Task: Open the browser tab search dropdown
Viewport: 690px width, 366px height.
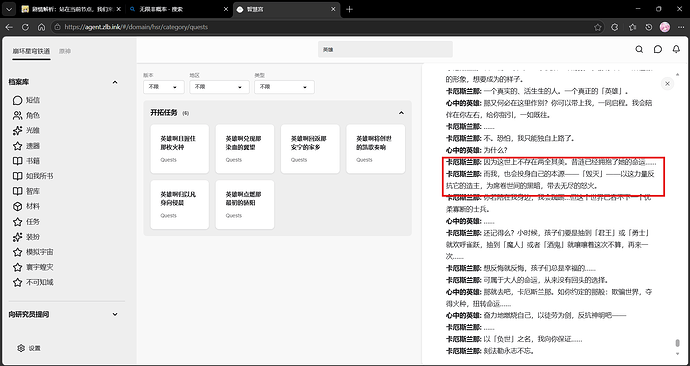Action: coord(9,9)
